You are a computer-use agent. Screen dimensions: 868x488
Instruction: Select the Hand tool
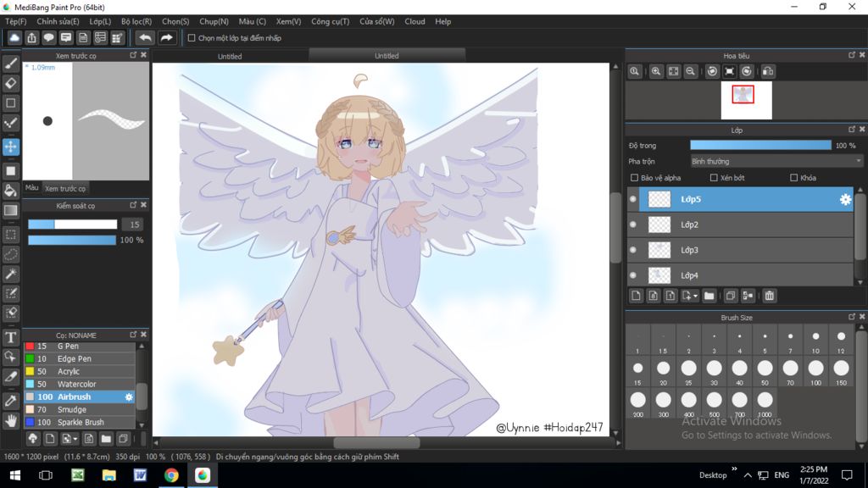[x=10, y=421]
